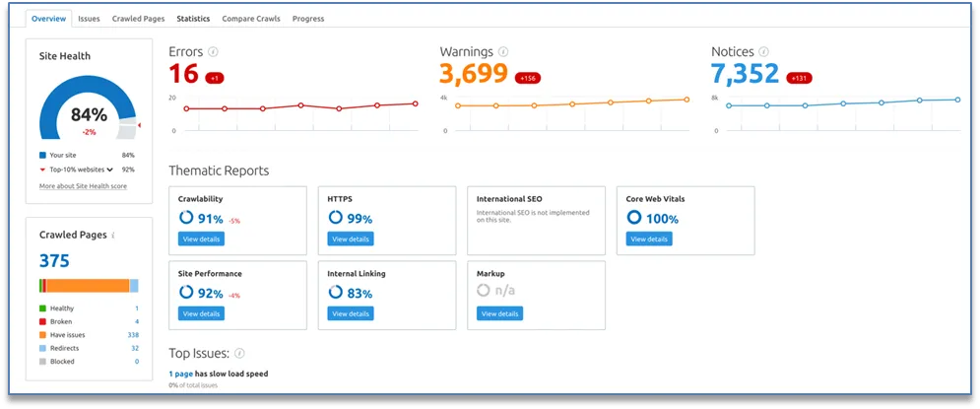This screenshot has width=980, height=409.
Task: Expand the Top-10% websites dropdown
Action: point(110,170)
